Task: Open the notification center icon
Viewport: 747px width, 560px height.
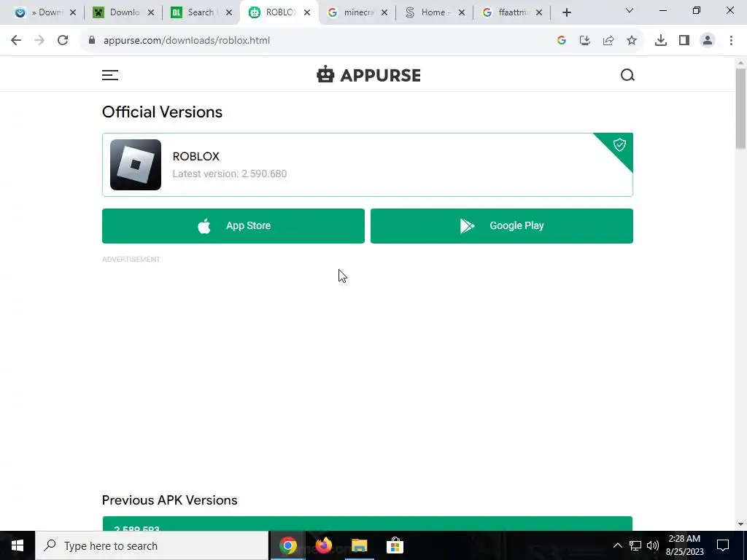Action: pos(723,545)
